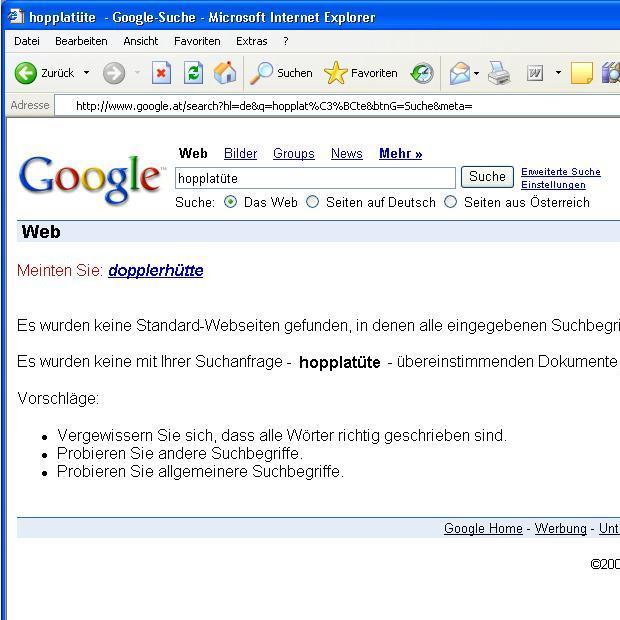Viewport: 620px width, 620px height.
Task: Edit page with Word icon
Action: tap(535, 73)
